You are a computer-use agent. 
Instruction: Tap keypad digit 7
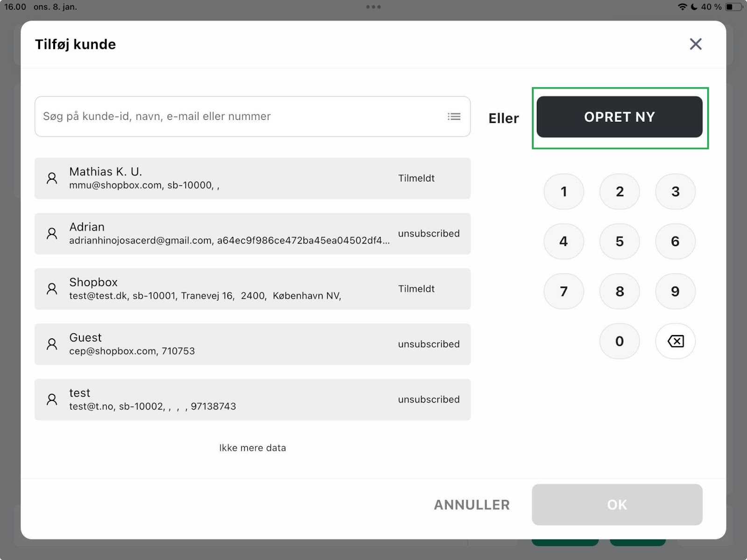pos(564,291)
